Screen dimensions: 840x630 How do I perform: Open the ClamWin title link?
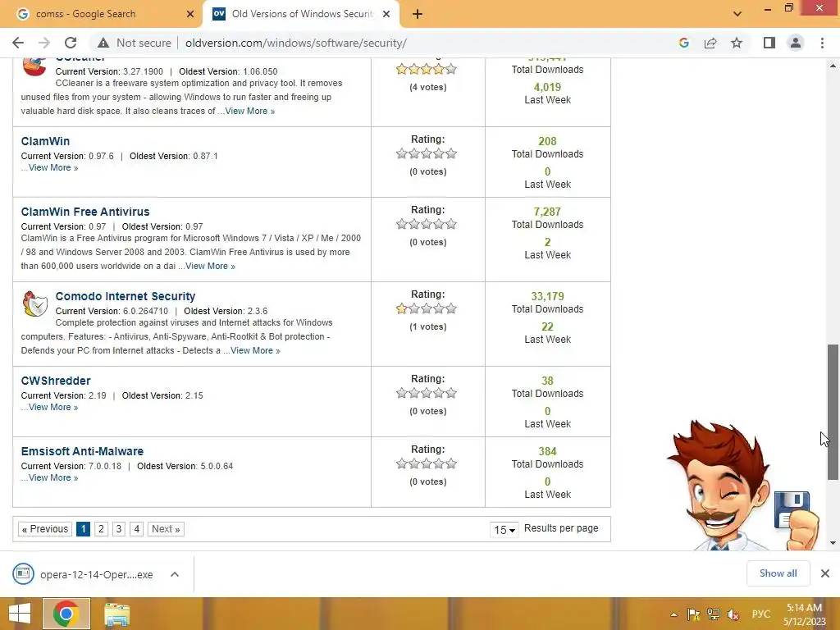[x=46, y=141]
